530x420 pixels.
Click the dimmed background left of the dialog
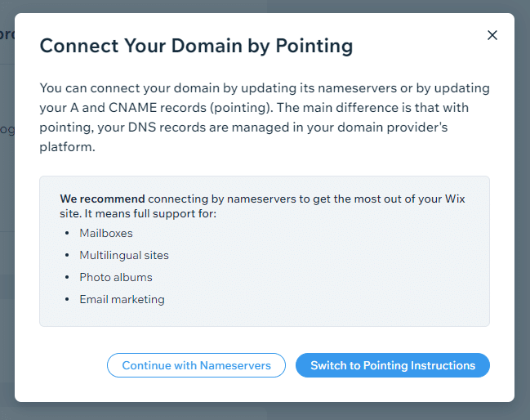(x=7, y=245)
